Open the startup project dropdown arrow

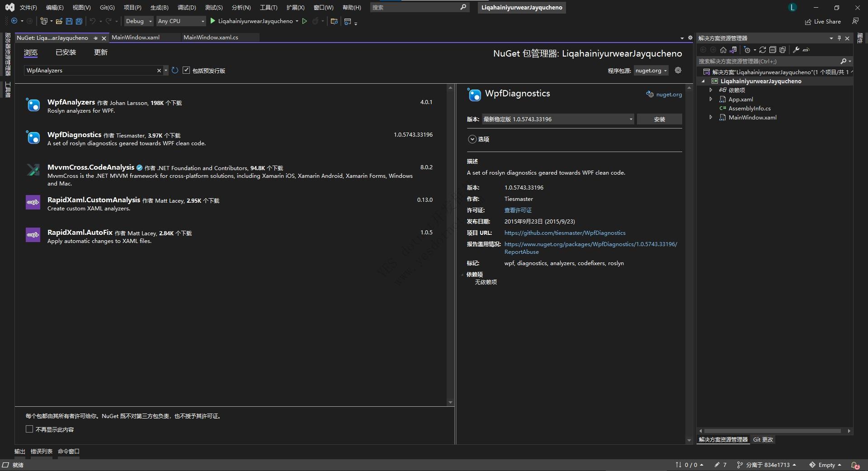click(297, 21)
